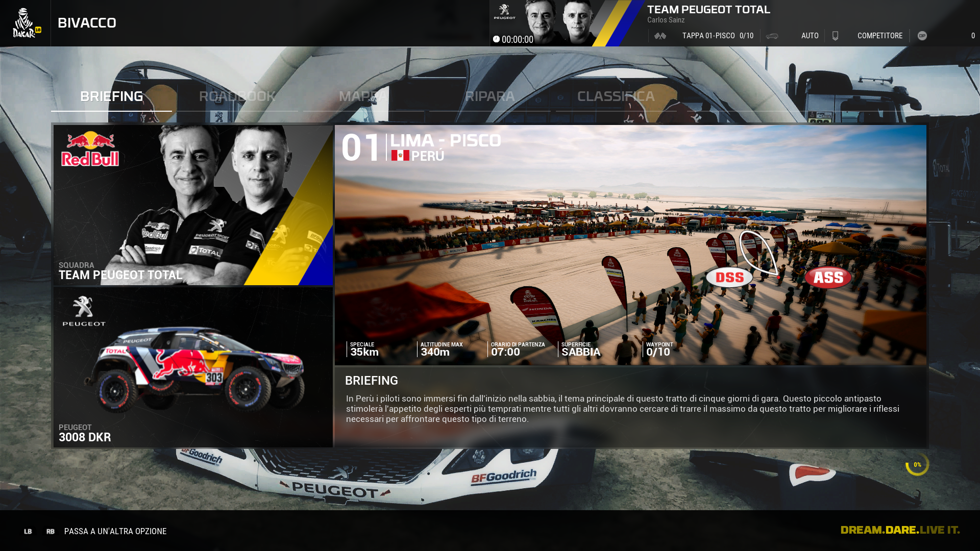This screenshot has height=551, width=980.
Task: Click the BRIEFING heading above the description
Action: tap(372, 381)
